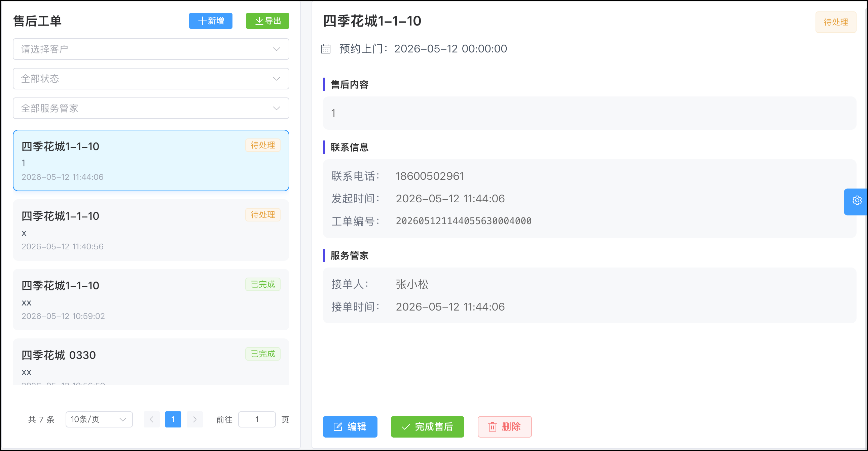Click the 售后内容 section heading
The image size is (868, 451).
click(x=350, y=84)
